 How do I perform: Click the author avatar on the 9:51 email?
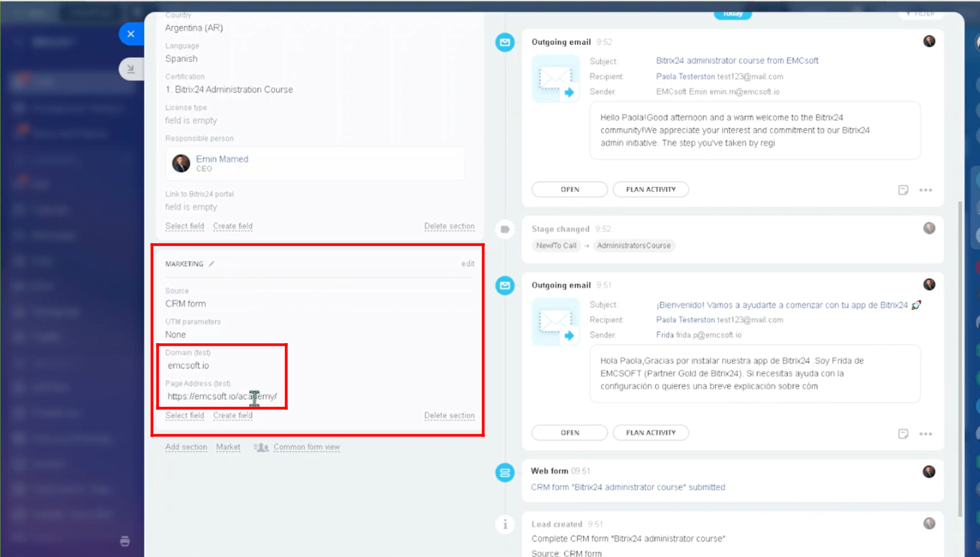[x=929, y=284]
